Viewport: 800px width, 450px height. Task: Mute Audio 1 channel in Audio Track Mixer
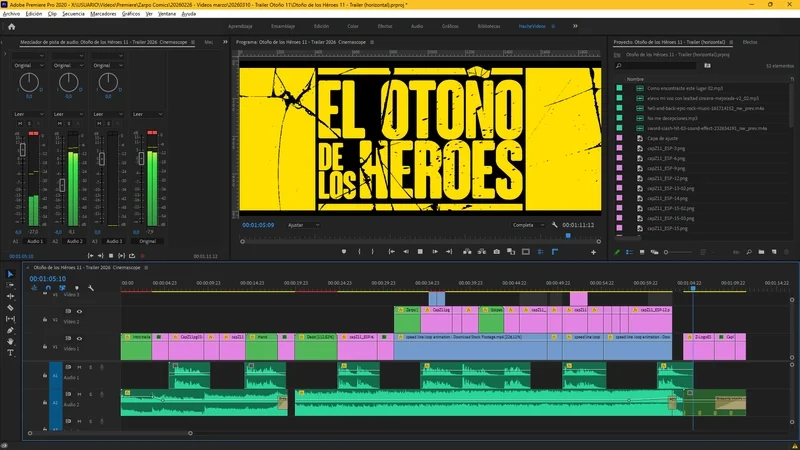click(20, 123)
